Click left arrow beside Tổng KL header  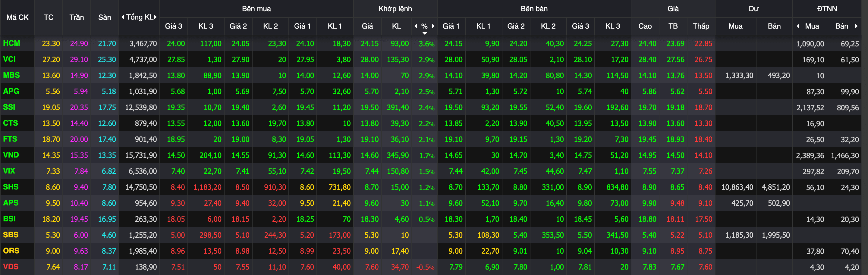coord(123,17)
